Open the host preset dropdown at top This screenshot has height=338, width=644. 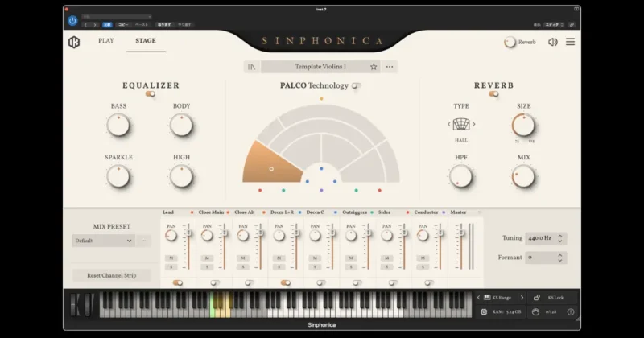pos(117,16)
